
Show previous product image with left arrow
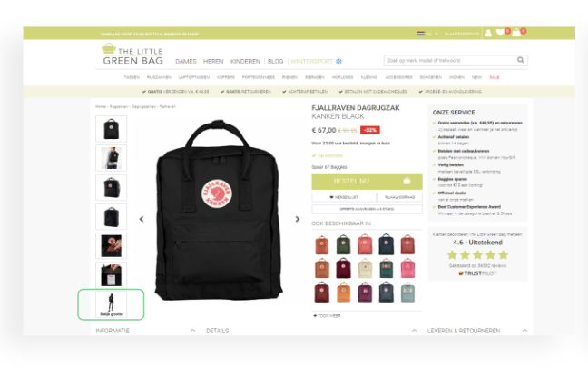[x=142, y=219]
